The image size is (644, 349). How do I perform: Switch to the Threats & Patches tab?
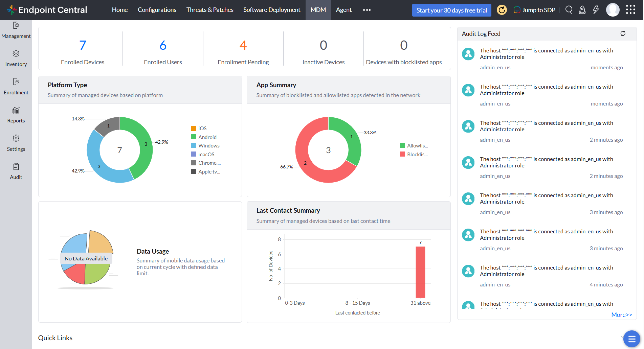(210, 10)
